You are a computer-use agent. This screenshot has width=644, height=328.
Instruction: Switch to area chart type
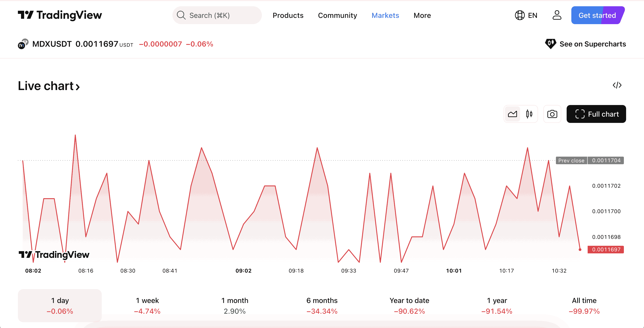click(512, 114)
